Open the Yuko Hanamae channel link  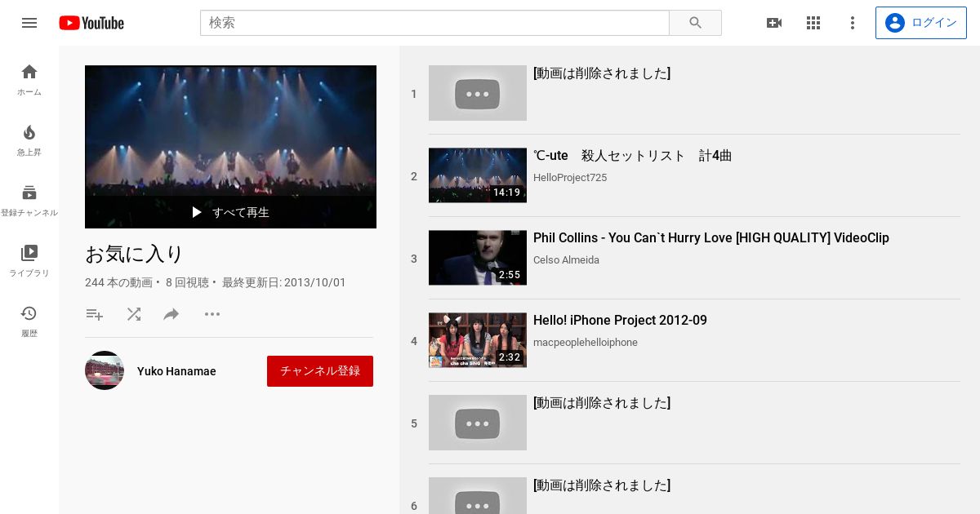coord(176,371)
